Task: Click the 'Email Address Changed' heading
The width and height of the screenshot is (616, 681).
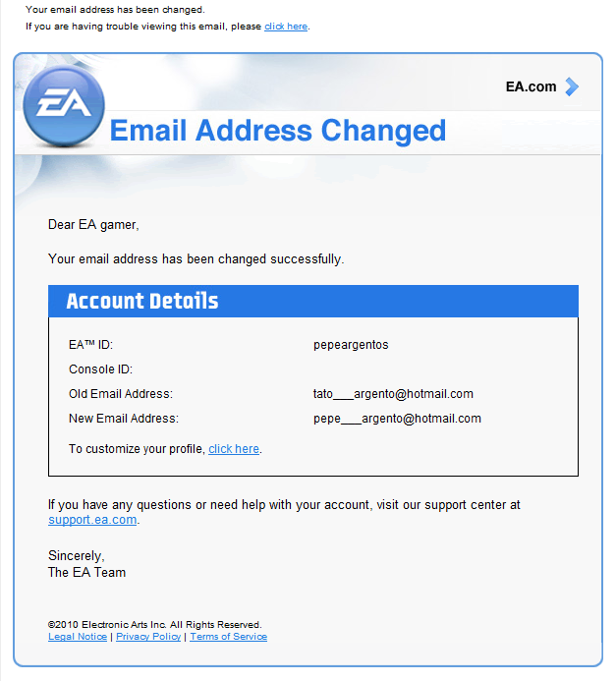Action: 278,131
